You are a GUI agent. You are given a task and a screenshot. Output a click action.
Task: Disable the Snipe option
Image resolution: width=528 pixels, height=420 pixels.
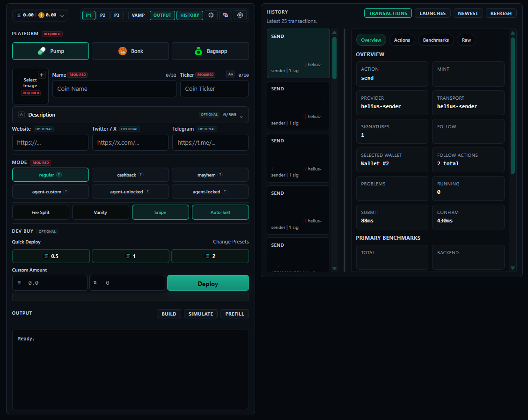coord(160,212)
